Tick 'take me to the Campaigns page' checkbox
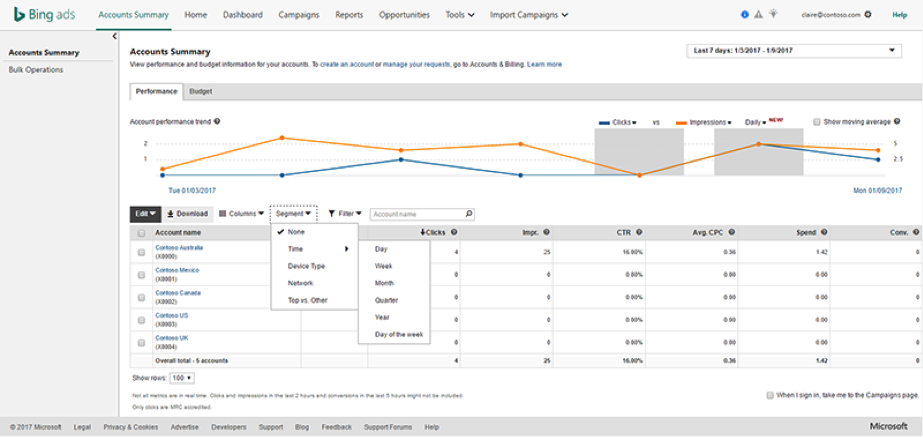This screenshot has width=923, height=437. point(770,396)
